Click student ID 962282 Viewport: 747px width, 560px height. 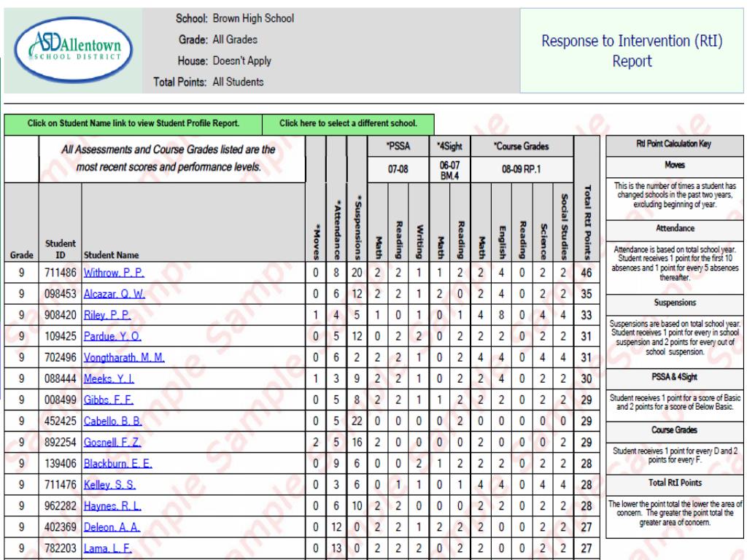pyautogui.click(x=60, y=506)
